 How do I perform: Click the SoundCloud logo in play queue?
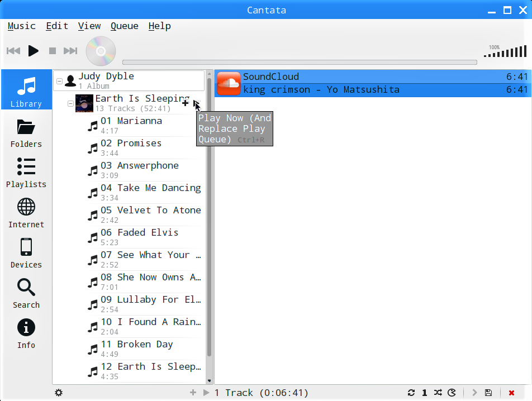pyautogui.click(x=229, y=83)
